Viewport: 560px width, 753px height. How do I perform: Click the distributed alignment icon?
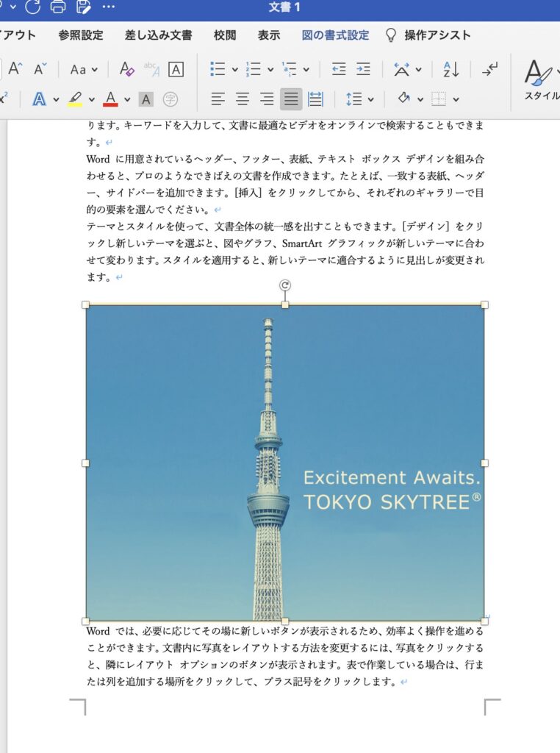point(315,99)
